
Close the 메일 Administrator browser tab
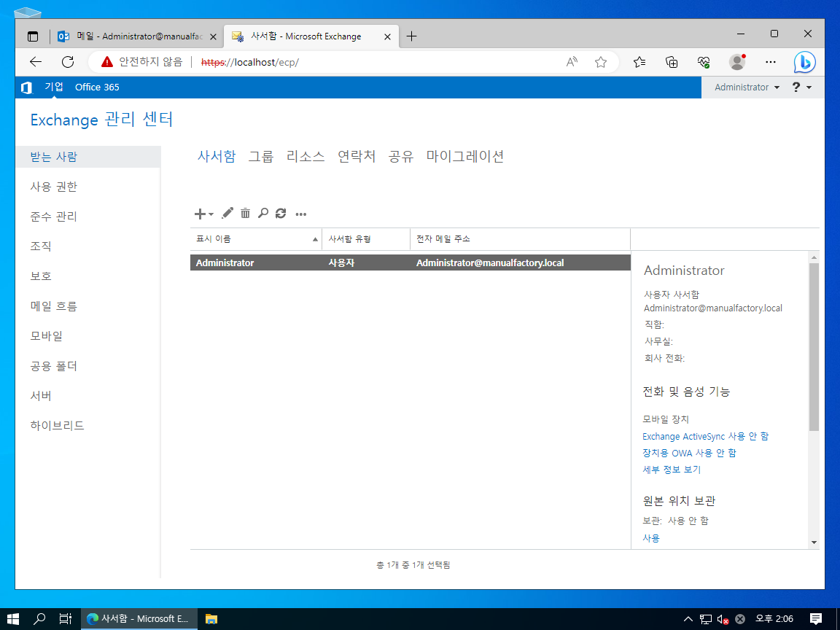coord(213,36)
